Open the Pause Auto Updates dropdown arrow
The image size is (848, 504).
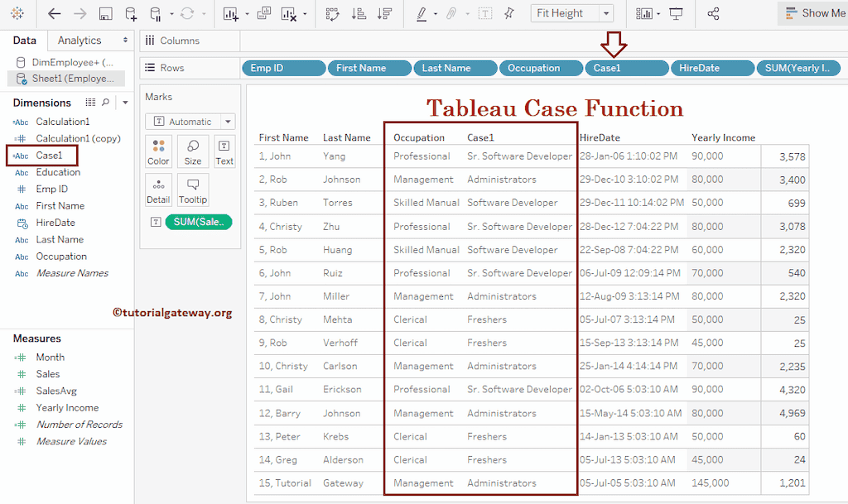pyautogui.click(x=172, y=14)
